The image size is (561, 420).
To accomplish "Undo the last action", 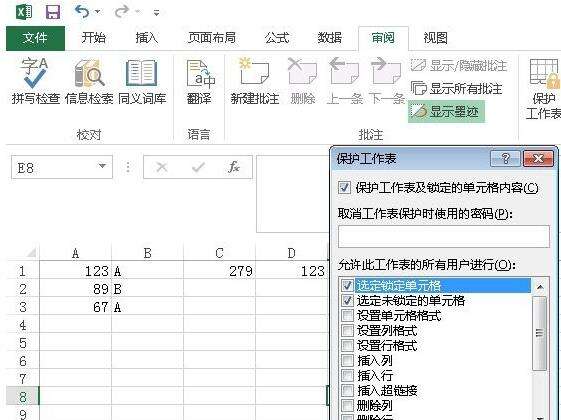I will [82, 12].
